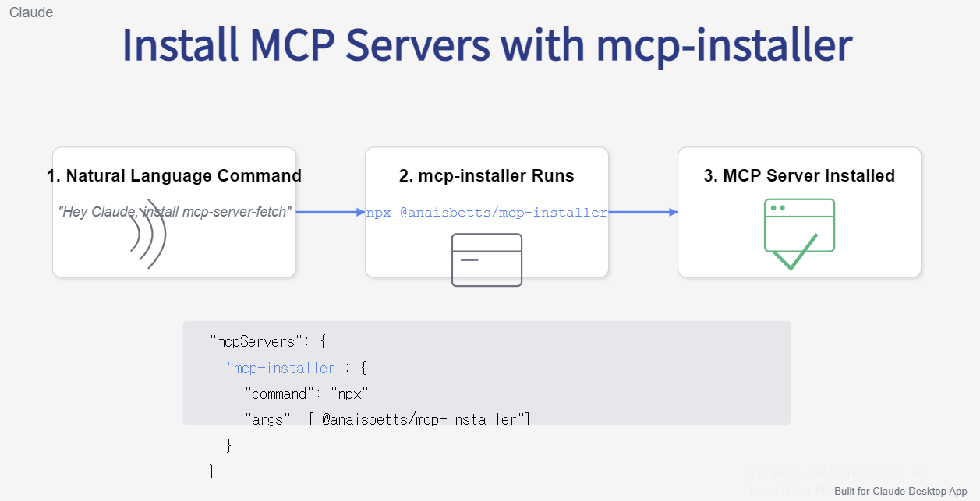Click the Claude label in the top corner
The height and width of the screenshot is (501, 980).
(31, 12)
